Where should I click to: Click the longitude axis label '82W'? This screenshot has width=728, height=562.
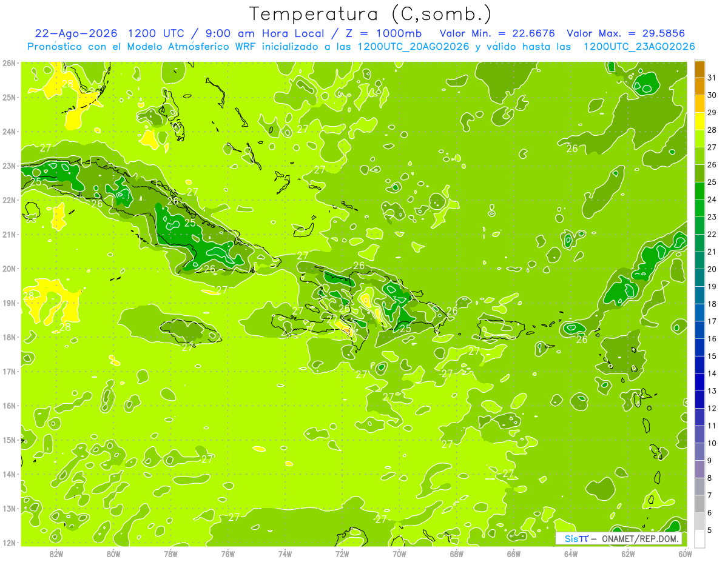56,554
